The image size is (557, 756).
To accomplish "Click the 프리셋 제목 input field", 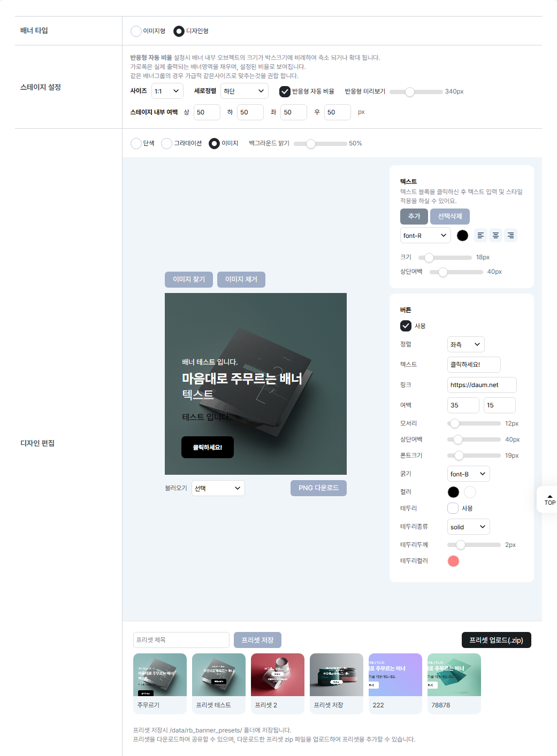I will click(181, 640).
